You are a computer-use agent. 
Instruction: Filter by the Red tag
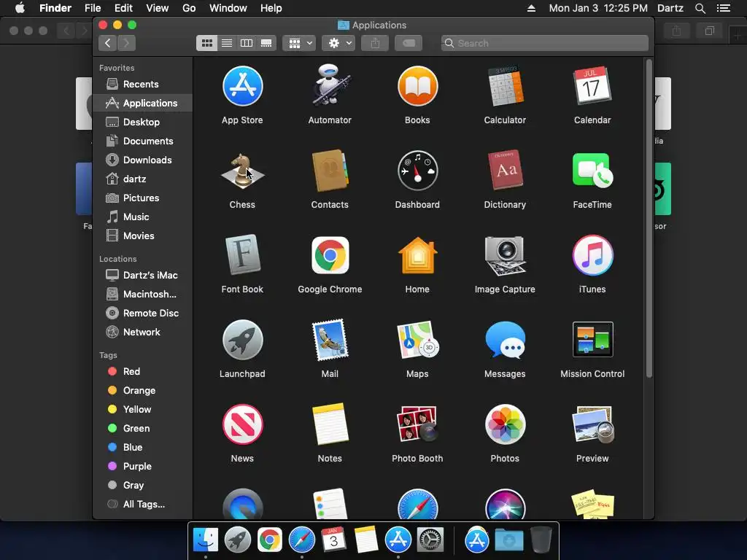pos(143,371)
